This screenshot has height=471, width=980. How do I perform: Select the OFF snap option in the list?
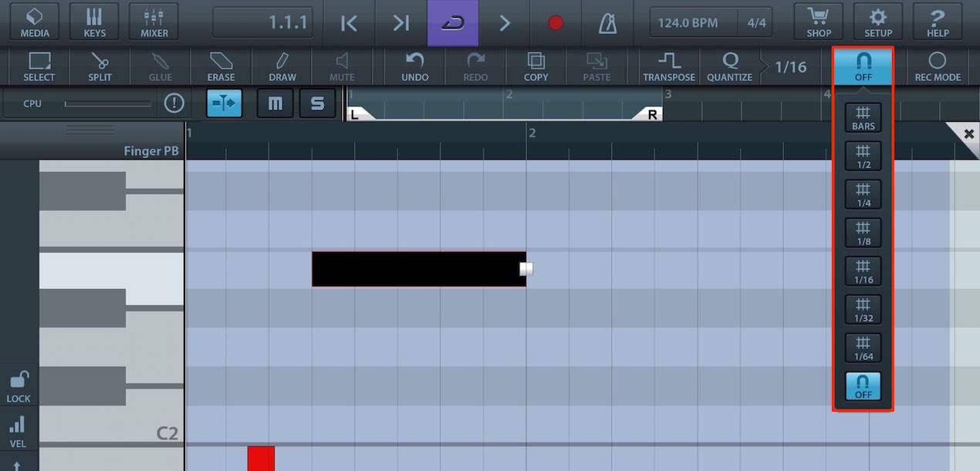pos(863,386)
